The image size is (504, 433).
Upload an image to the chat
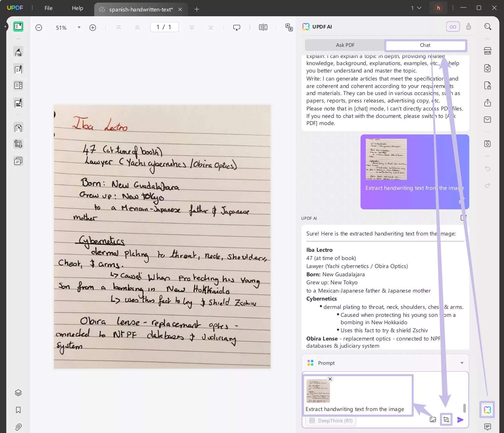coord(433,420)
